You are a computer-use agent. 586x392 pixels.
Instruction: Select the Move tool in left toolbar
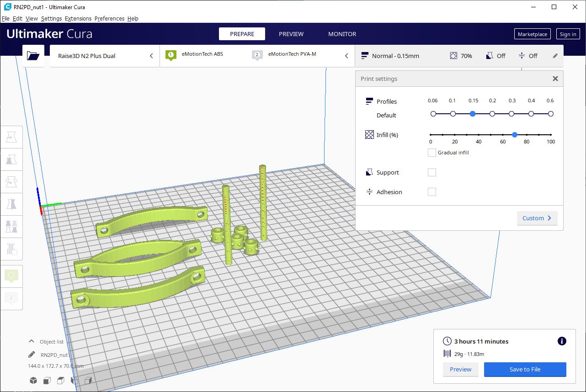[x=11, y=137]
